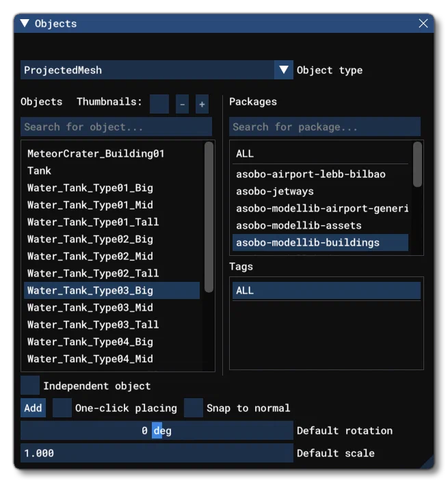This screenshot has height=483, width=448.
Task: Select asobo-jetways package
Action: click(320, 191)
